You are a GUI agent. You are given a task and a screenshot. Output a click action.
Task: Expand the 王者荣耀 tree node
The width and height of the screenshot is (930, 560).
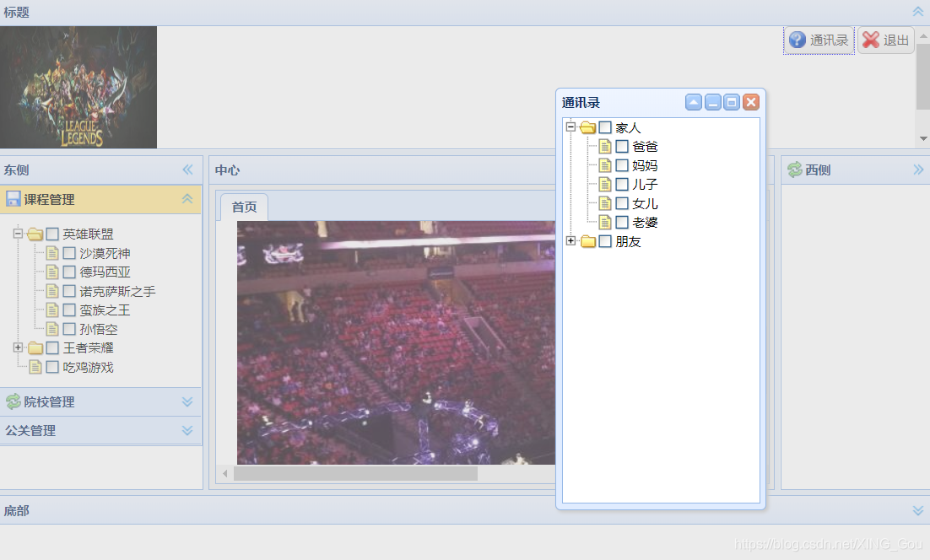(18, 347)
